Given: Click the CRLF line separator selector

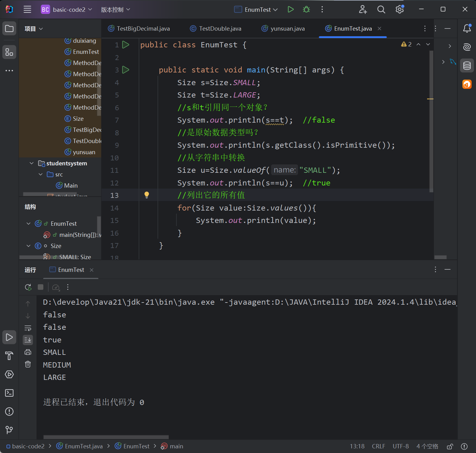Looking at the screenshot, I should pyautogui.click(x=378, y=446).
